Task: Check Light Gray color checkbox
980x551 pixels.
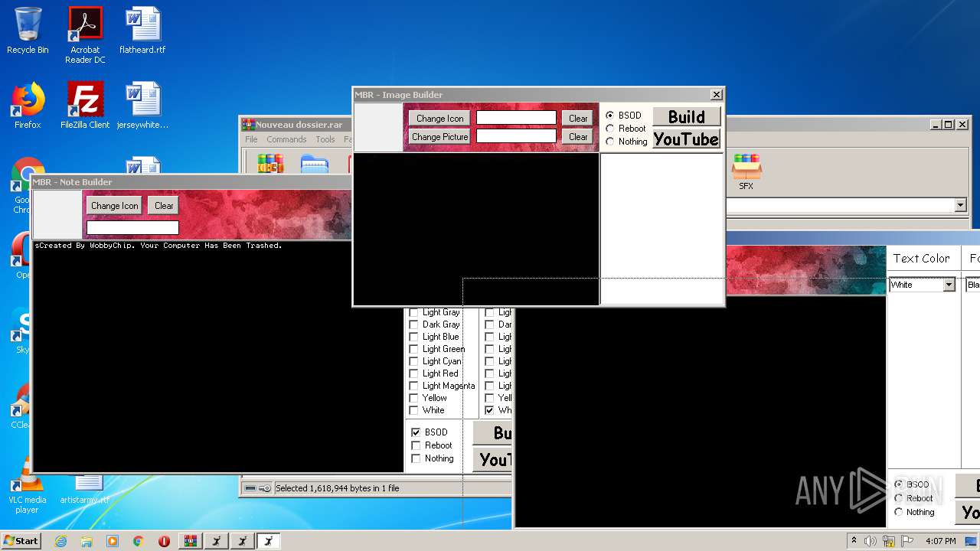Action: (x=413, y=312)
